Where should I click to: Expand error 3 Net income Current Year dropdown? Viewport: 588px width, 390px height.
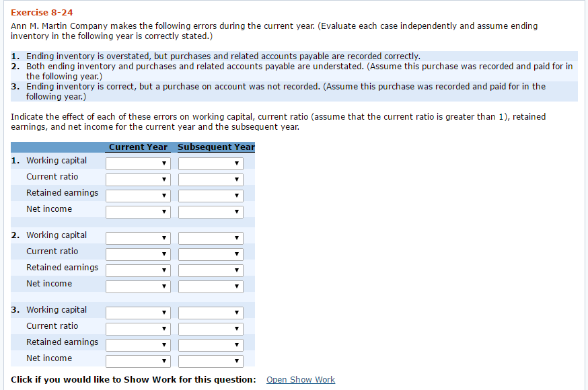[x=138, y=361]
